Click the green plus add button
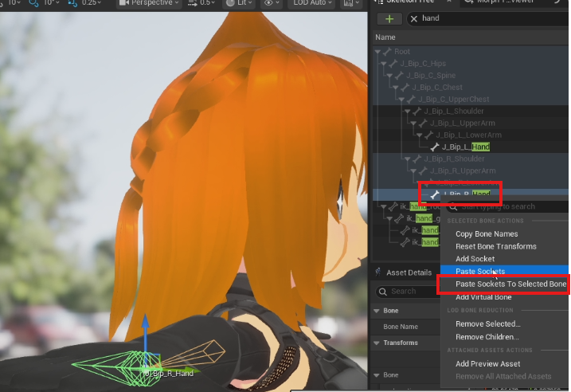571x392 pixels. [x=389, y=18]
